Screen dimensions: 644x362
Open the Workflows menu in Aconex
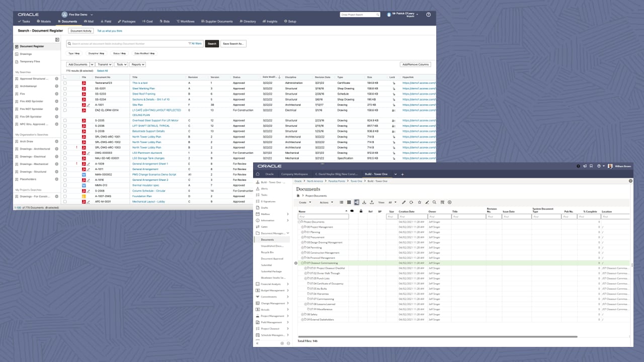pos(185,22)
